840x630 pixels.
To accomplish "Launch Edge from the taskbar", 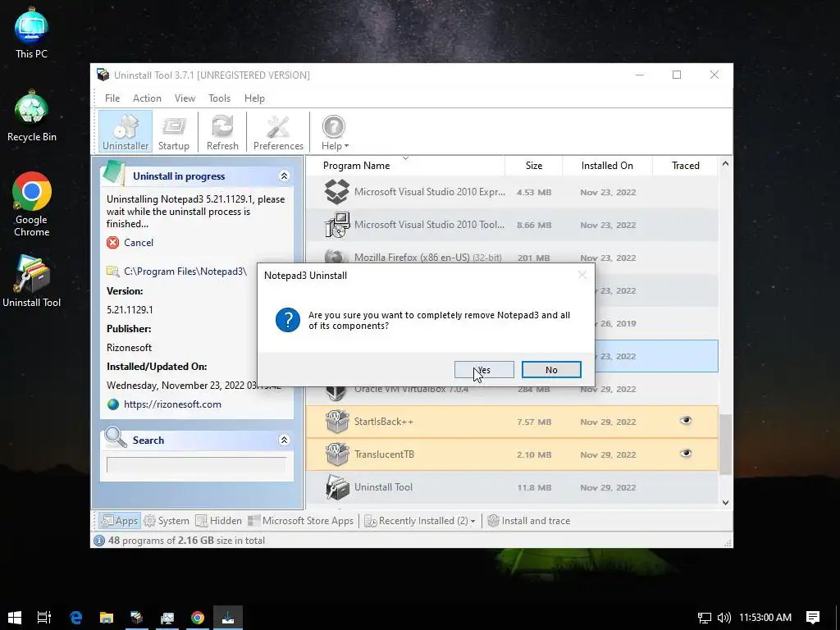I will coord(75,618).
